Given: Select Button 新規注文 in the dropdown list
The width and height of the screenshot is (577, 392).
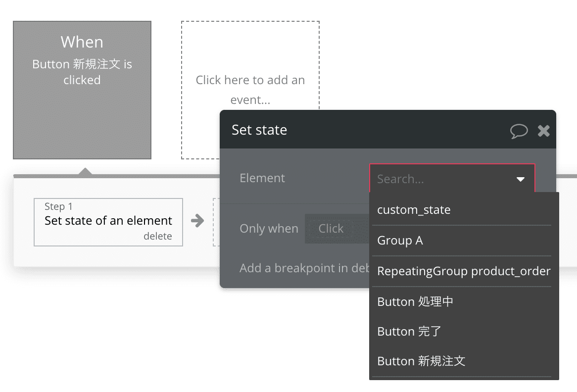Looking at the screenshot, I should [x=421, y=361].
